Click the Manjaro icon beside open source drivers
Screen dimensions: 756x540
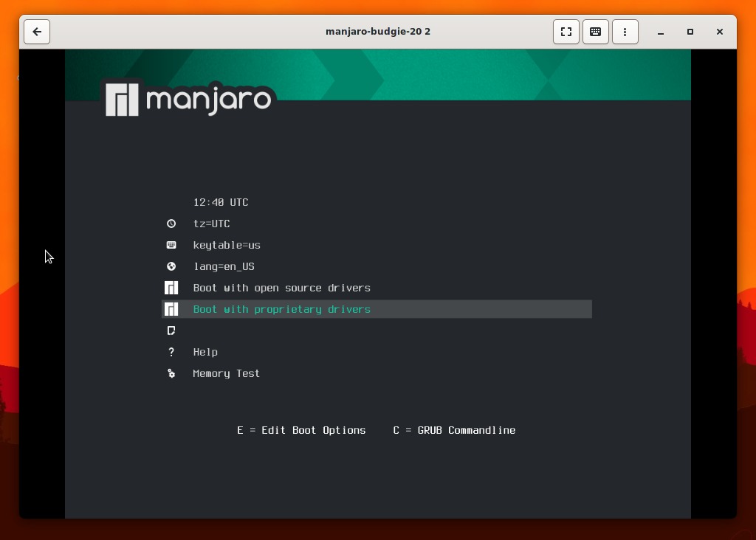[x=171, y=288]
